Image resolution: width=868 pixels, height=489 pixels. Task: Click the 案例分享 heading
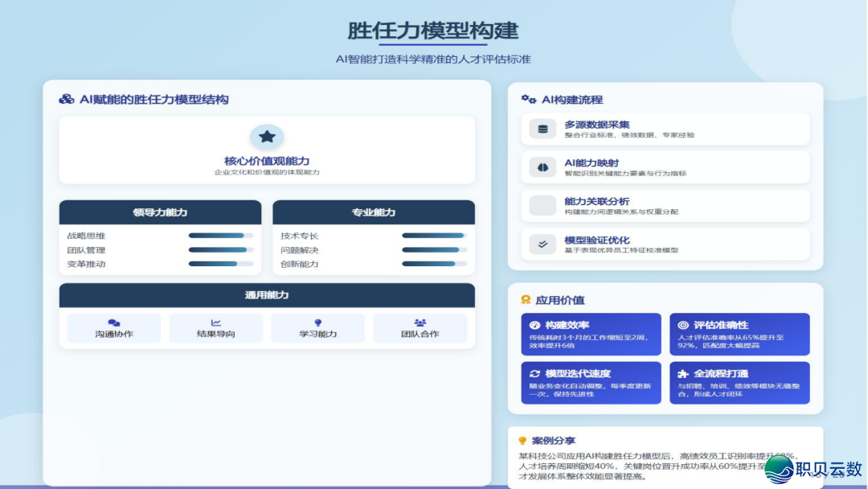554,441
